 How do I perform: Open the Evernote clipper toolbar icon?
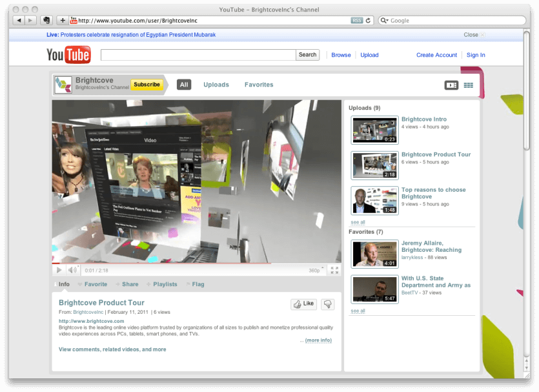46,20
